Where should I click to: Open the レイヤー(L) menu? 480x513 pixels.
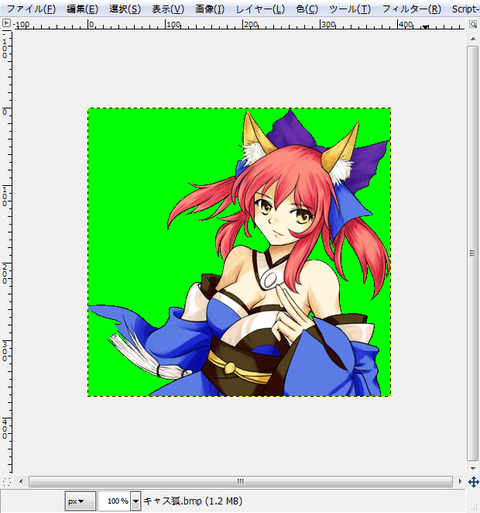pyautogui.click(x=260, y=9)
